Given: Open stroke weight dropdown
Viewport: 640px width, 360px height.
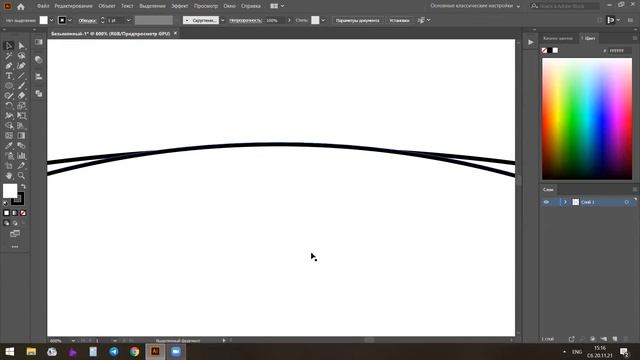Looking at the screenshot, I should click(x=129, y=20).
